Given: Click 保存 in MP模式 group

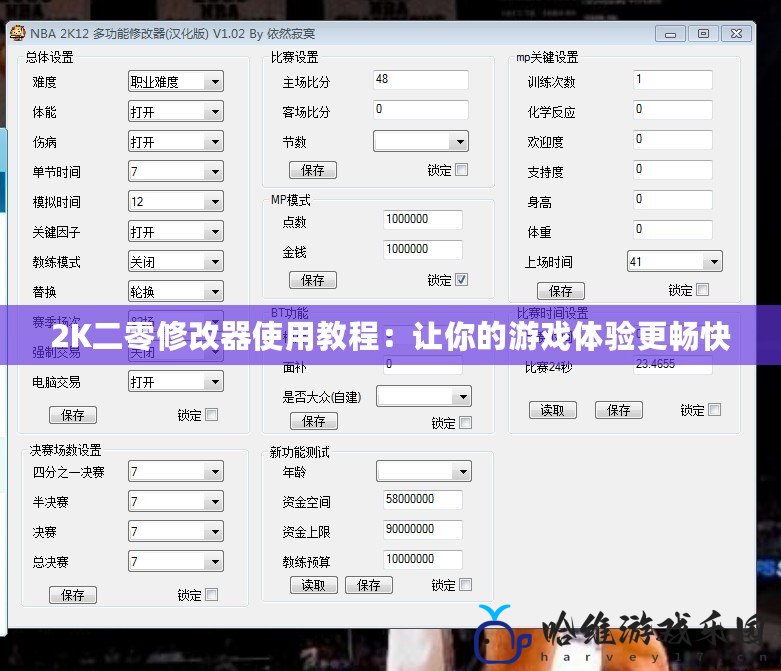Looking at the screenshot, I should tap(313, 280).
